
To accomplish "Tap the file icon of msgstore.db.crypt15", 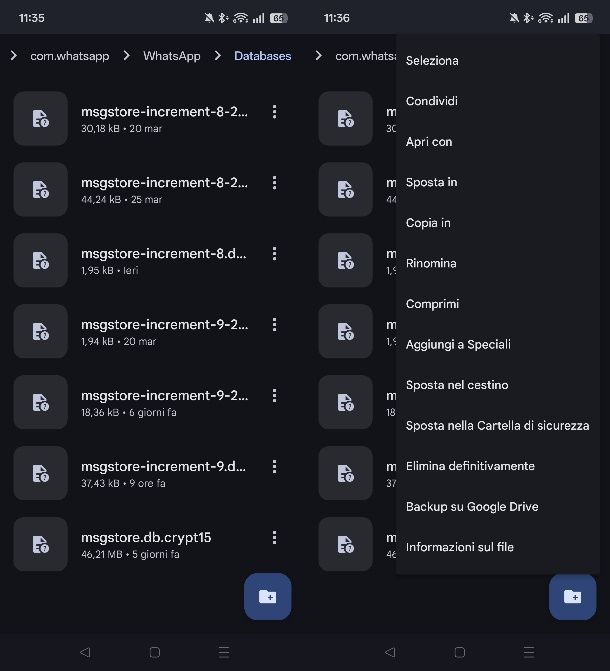I will (x=41, y=544).
